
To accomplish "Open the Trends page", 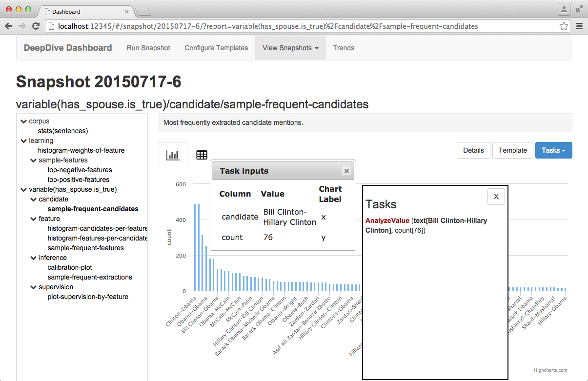I will [x=344, y=48].
